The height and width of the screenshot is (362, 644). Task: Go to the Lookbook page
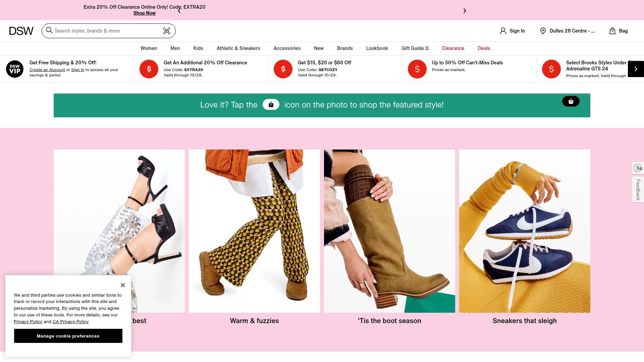coord(377,48)
